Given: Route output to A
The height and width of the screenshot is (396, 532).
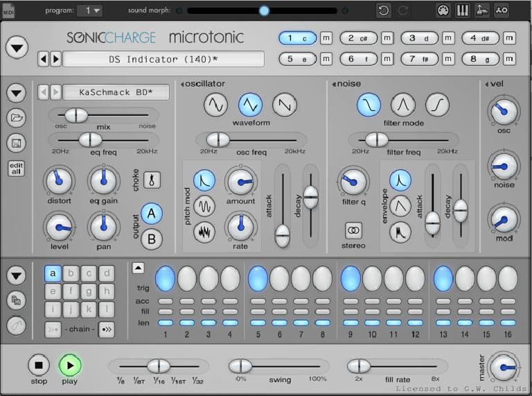Looking at the screenshot, I should [x=151, y=214].
